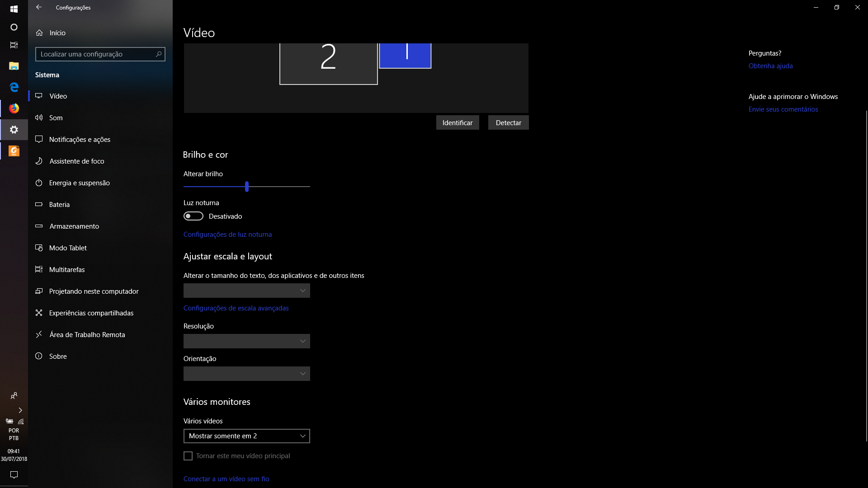Viewport: 868px width, 488px height.
Task: Open the Resolução dropdown
Action: click(247, 341)
